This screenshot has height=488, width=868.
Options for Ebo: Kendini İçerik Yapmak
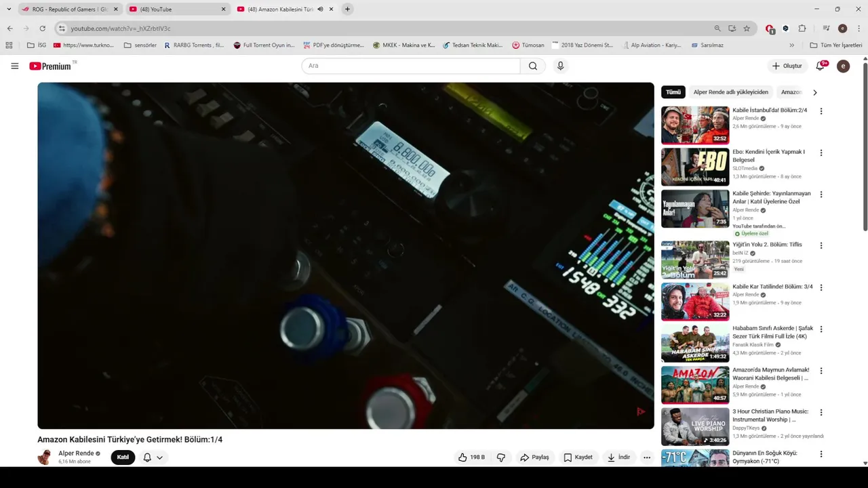tap(821, 153)
